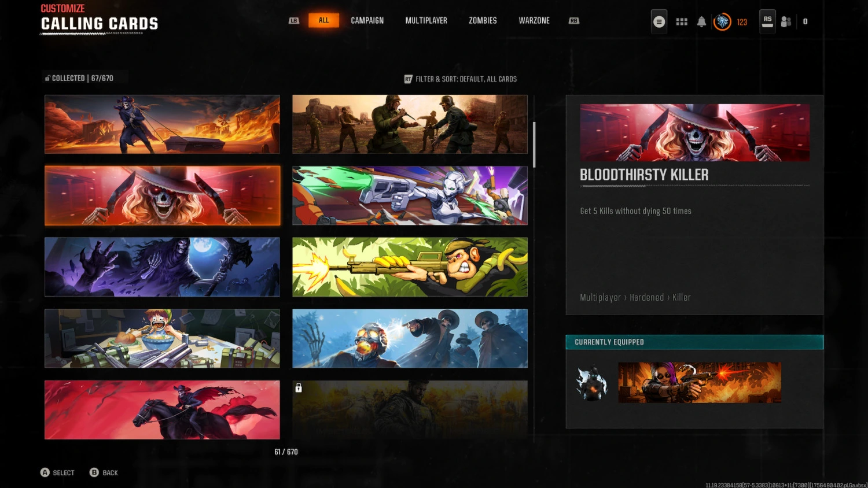Open the grid apps menu icon

pyautogui.click(x=682, y=22)
